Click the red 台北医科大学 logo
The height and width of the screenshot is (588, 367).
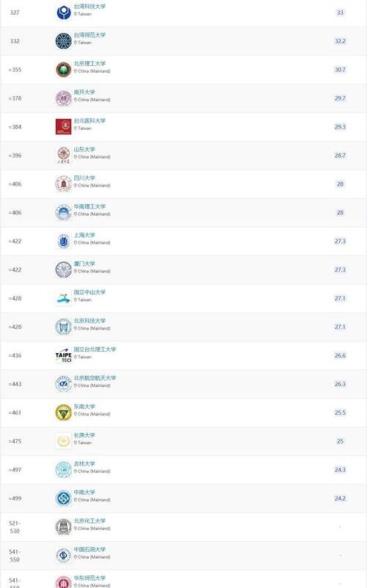63,127
